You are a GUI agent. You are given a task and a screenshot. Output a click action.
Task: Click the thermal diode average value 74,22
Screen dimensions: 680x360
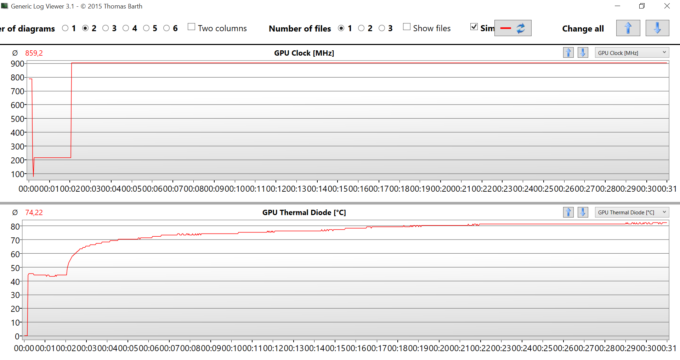coord(34,212)
